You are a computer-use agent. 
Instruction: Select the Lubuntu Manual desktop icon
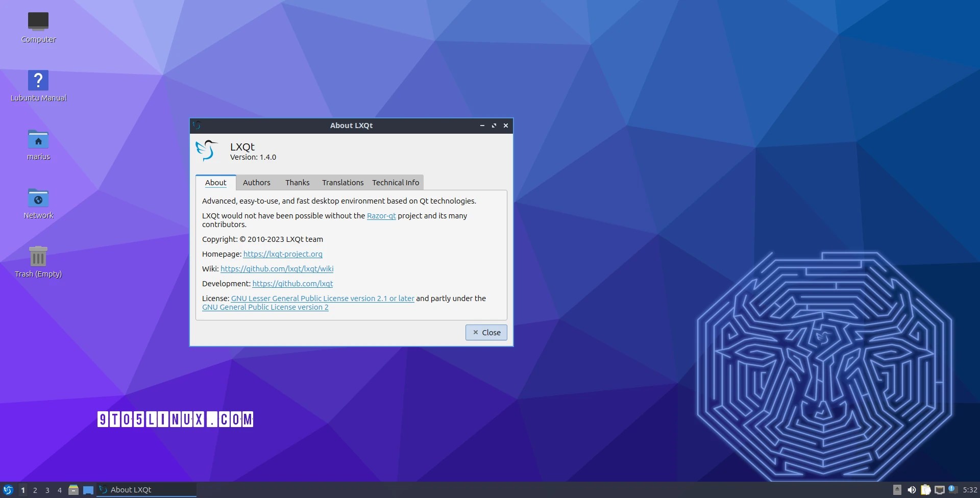point(38,86)
